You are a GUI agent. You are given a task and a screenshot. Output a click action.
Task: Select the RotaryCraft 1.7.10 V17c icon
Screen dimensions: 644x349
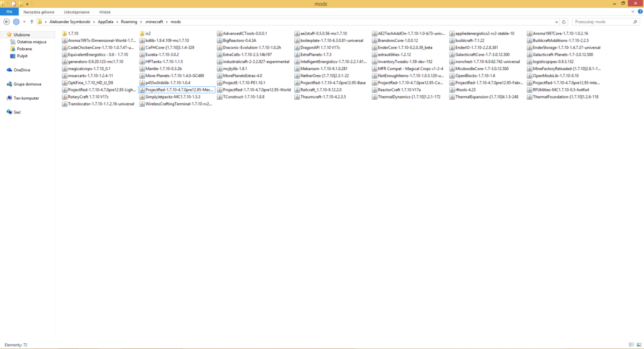tap(64, 97)
